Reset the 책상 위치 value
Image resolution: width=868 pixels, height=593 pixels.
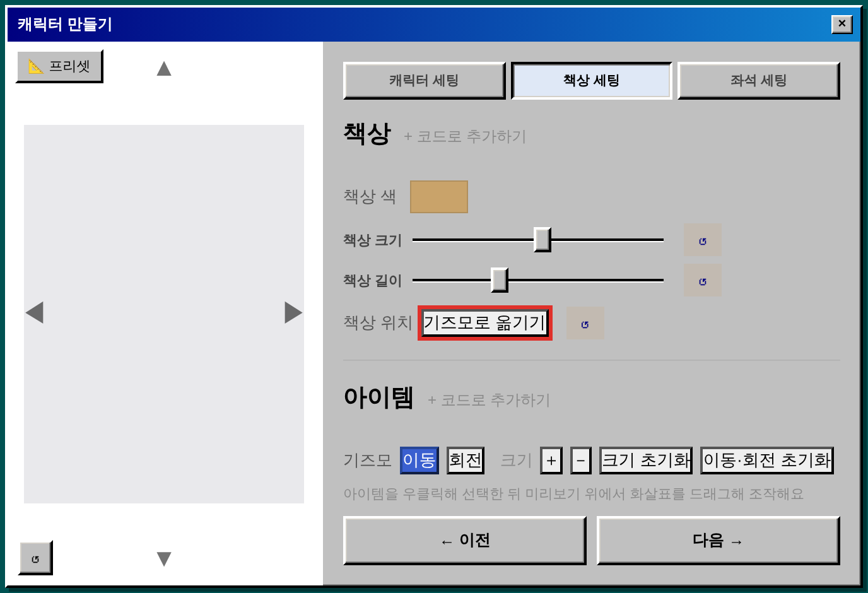point(585,323)
